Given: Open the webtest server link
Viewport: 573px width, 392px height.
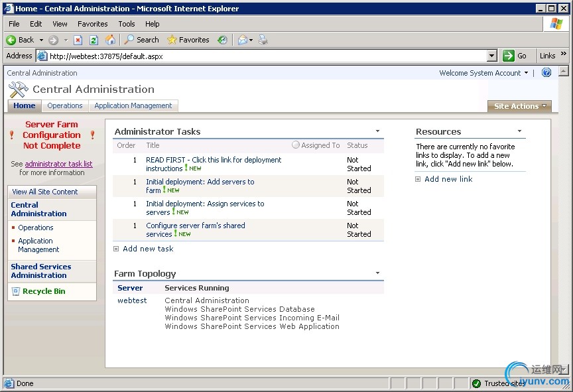Looking at the screenshot, I should pos(132,300).
